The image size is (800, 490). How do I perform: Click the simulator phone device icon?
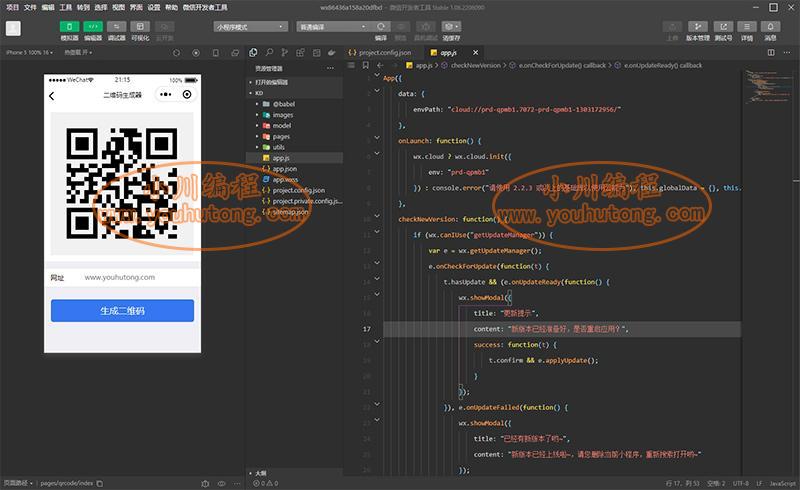click(x=216, y=53)
